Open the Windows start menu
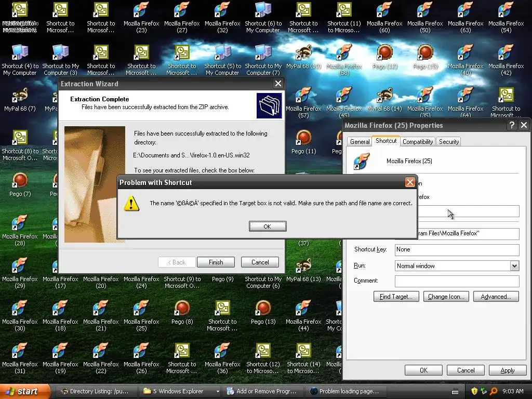 (x=24, y=391)
